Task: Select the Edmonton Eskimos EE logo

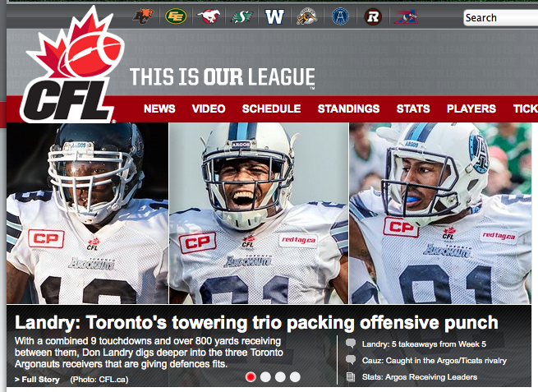Action: (x=176, y=16)
